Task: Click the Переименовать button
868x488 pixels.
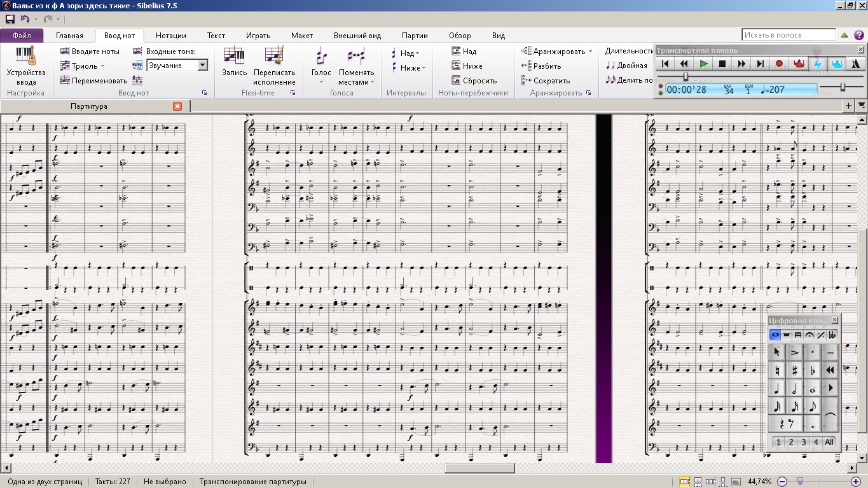Action: coord(93,81)
